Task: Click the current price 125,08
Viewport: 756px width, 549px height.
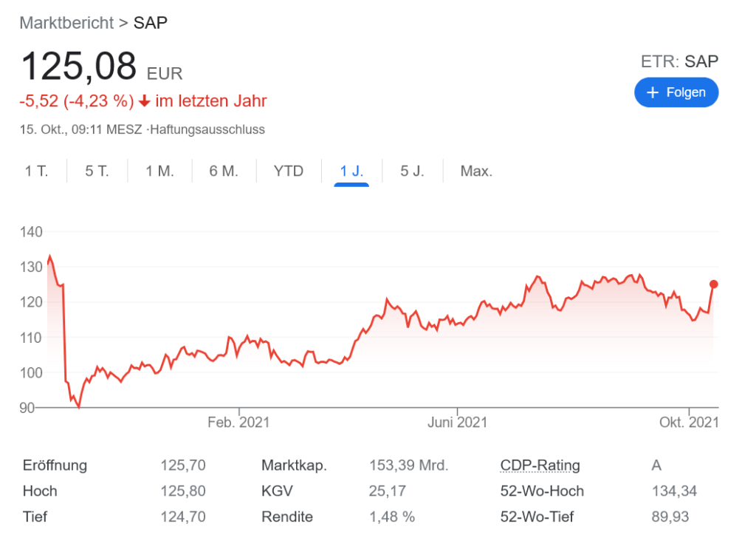Action: click(x=79, y=67)
